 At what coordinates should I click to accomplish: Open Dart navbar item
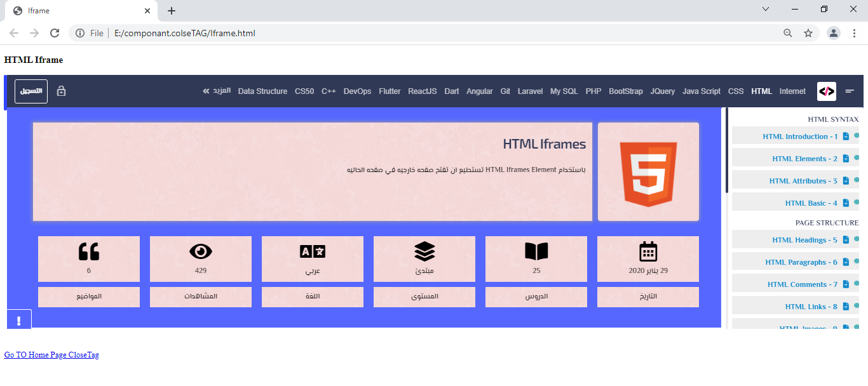click(452, 91)
